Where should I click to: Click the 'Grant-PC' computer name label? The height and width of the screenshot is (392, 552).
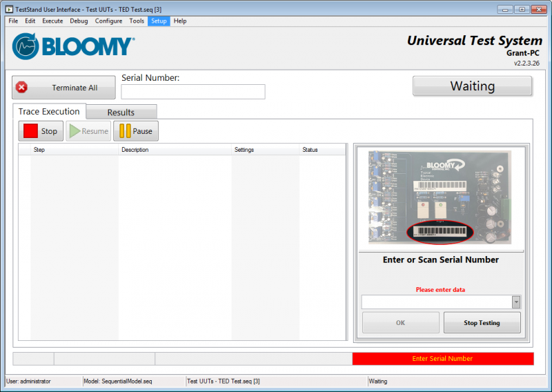[x=523, y=53]
